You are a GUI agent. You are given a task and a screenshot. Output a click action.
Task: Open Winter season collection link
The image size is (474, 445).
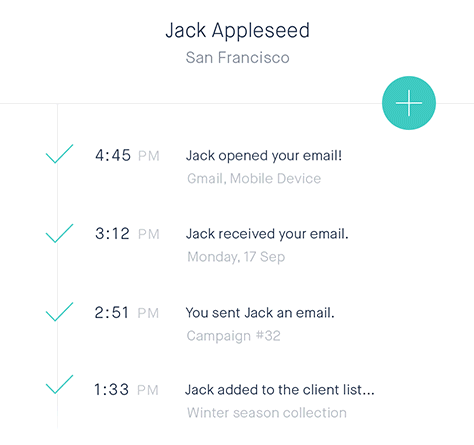(267, 413)
